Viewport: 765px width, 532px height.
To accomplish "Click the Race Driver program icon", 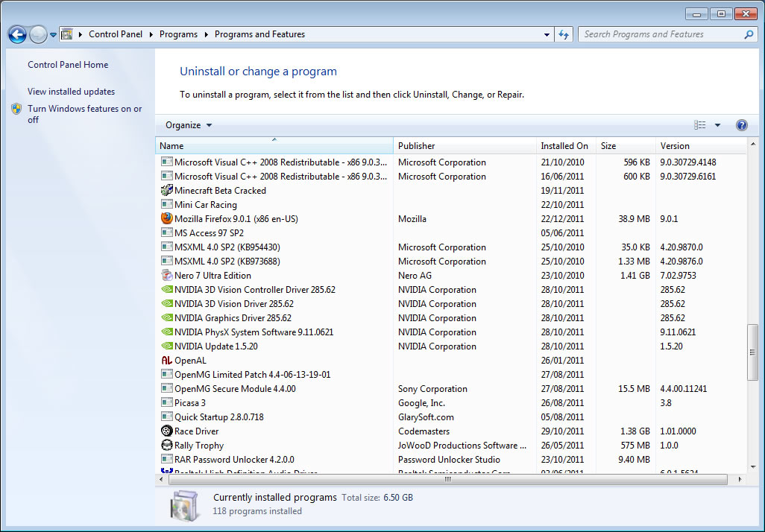I will pyautogui.click(x=166, y=431).
